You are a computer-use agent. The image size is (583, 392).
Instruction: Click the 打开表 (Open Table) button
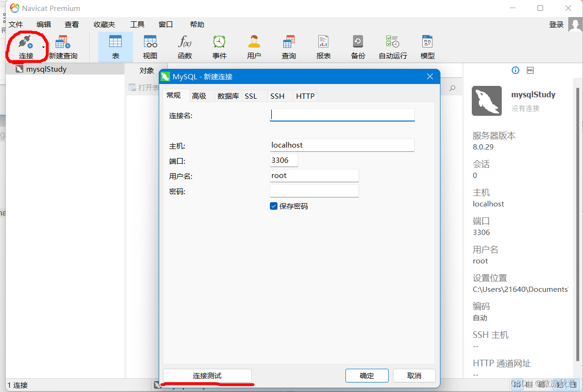pyautogui.click(x=144, y=88)
